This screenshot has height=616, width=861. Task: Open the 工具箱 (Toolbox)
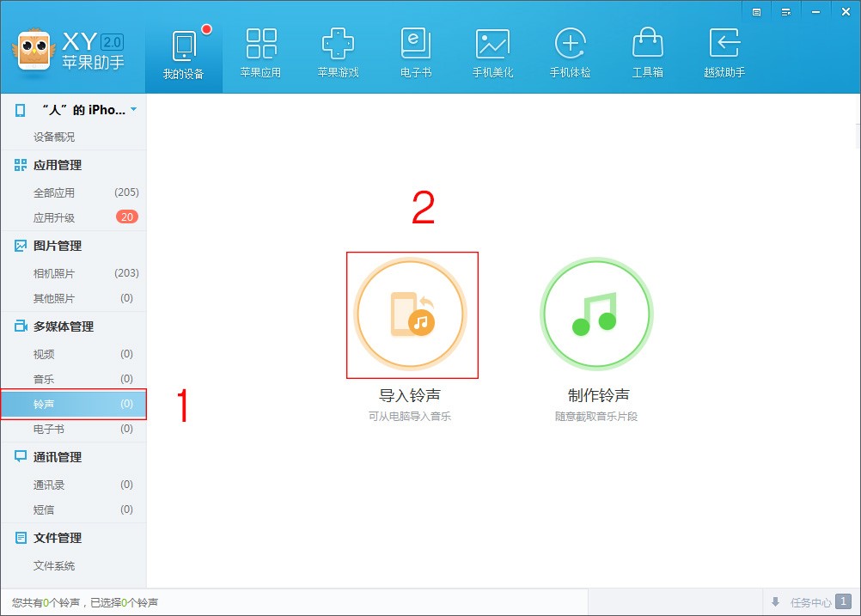point(647,50)
